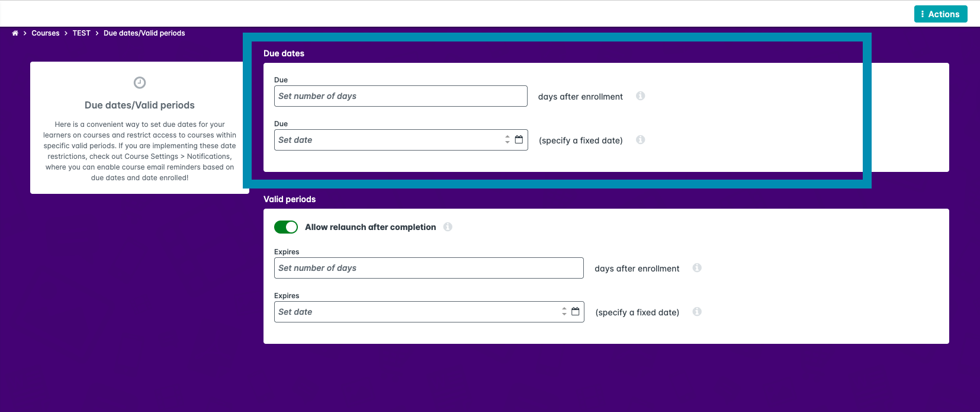Click the Due date spinner arrows
Image resolution: width=980 pixels, height=412 pixels.
(507, 140)
